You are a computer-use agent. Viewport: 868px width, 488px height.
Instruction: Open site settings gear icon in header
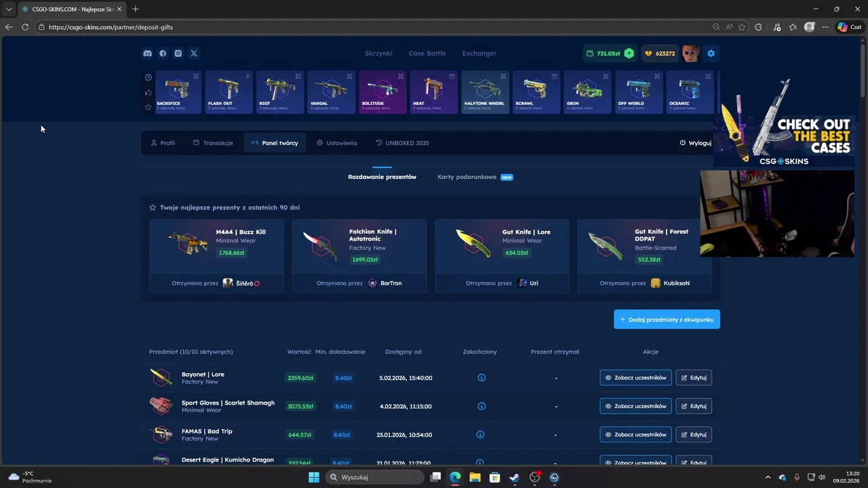tap(711, 54)
